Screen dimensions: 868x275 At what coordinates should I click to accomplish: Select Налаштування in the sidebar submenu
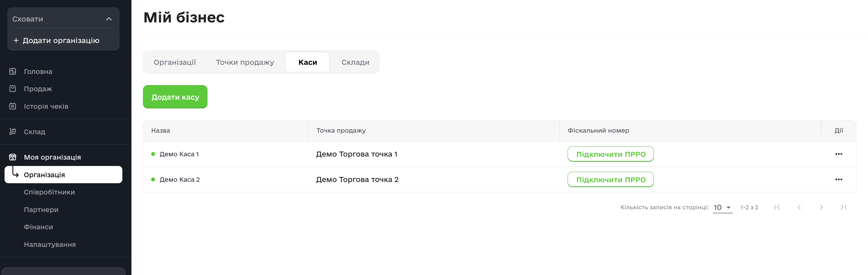pos(50,244)
